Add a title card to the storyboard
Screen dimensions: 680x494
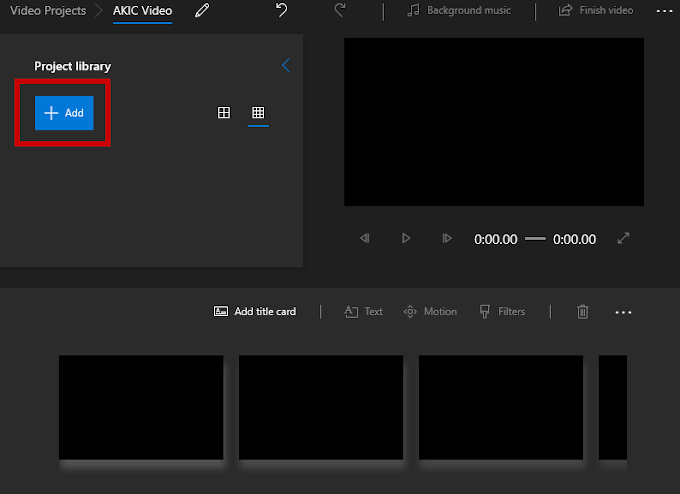(x=255, y=311)
